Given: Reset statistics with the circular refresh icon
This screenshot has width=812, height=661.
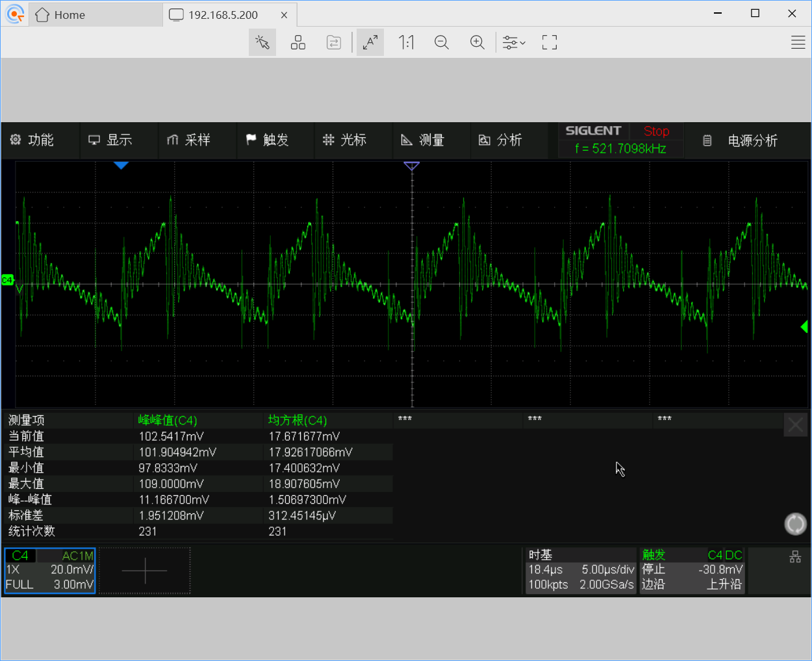Looking at the screenshot, I should [795, 524].
